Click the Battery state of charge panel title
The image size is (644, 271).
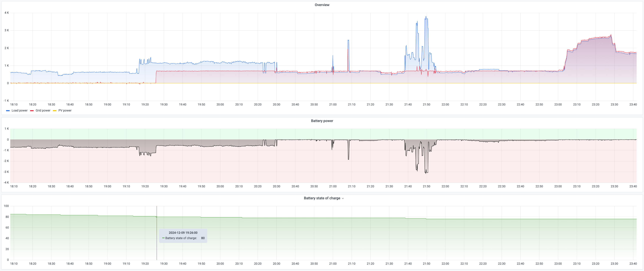(x=322, y=198)
